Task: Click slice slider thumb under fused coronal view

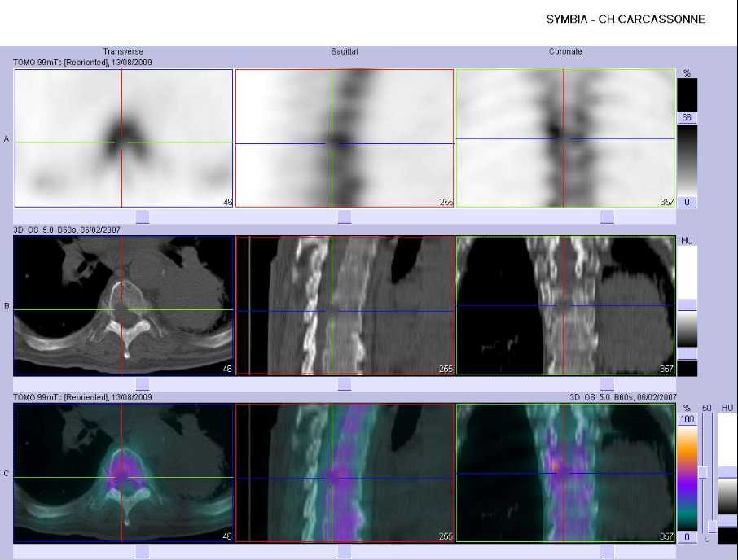Action: 607,552
